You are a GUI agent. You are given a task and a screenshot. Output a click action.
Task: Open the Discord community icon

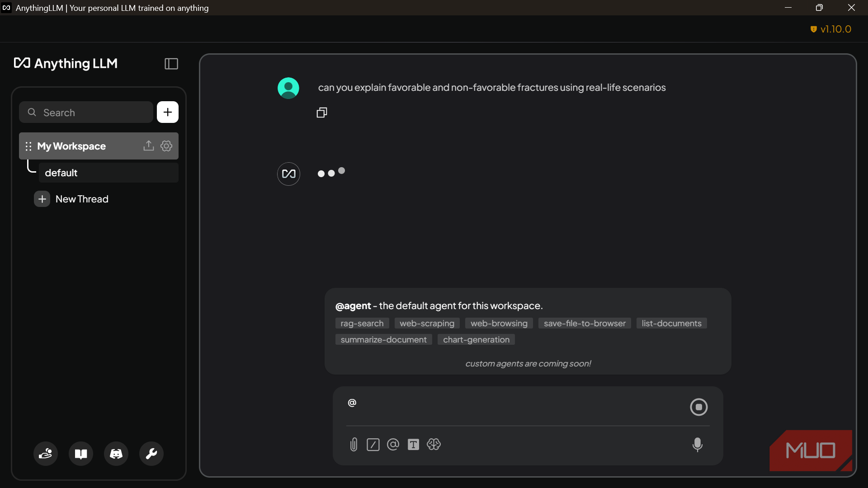click(116, 454)
